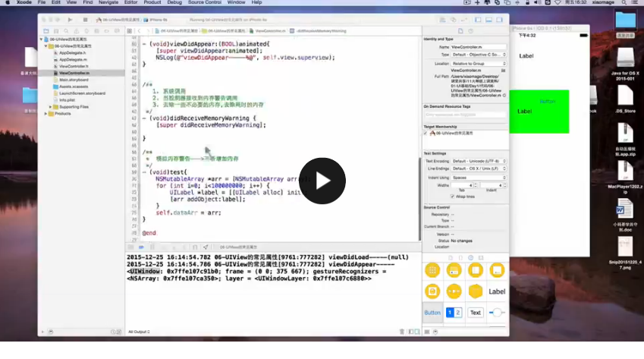644x359 pixels.
Task: Run the project with Xcode Run button
Action: coord(70,20)
